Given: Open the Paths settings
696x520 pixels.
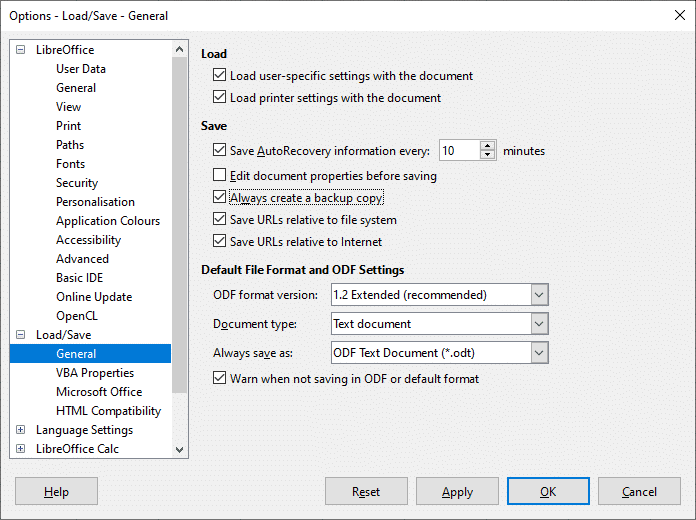Looking at the screenshot, I should pos(70,145).
